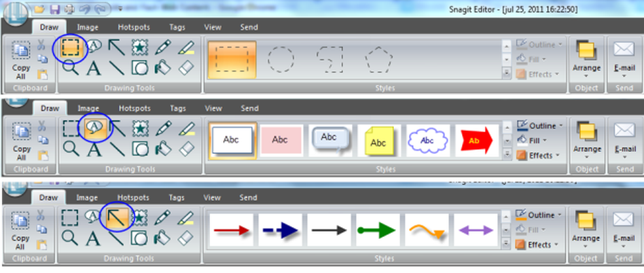
Task: Select Text 'A' tool in selection-shapes ribbon
Action: point(94,68)
